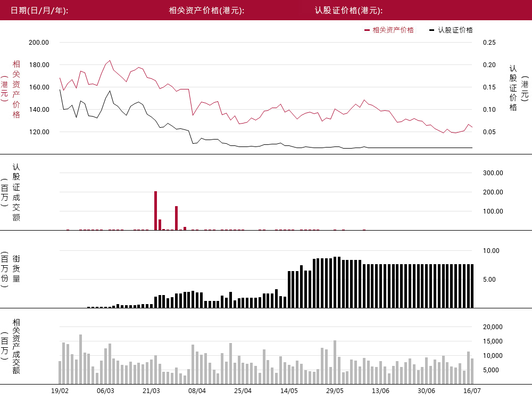Click the 120.00 left axis value
Screen dimensions: 532x400
tap(39, 132)
